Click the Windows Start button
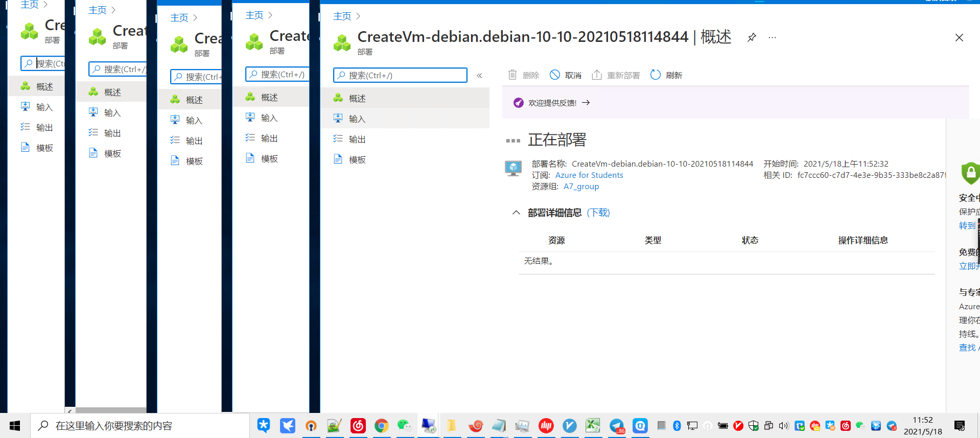Screen dimensions: 980x438 [15, 426]
